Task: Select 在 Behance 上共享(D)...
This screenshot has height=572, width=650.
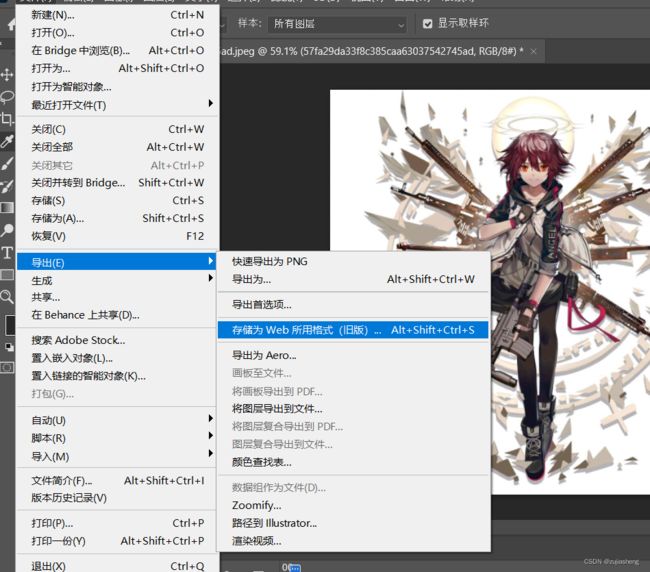Action: coord(117,315)
